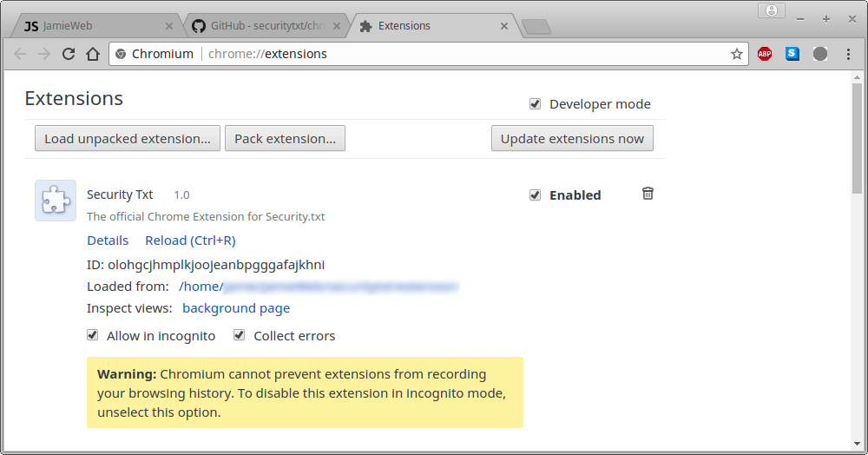This screenshot has height=455, width=868.
Task: Click the Pack extension button
Action: pyautogui.click(x=285, y=138)
